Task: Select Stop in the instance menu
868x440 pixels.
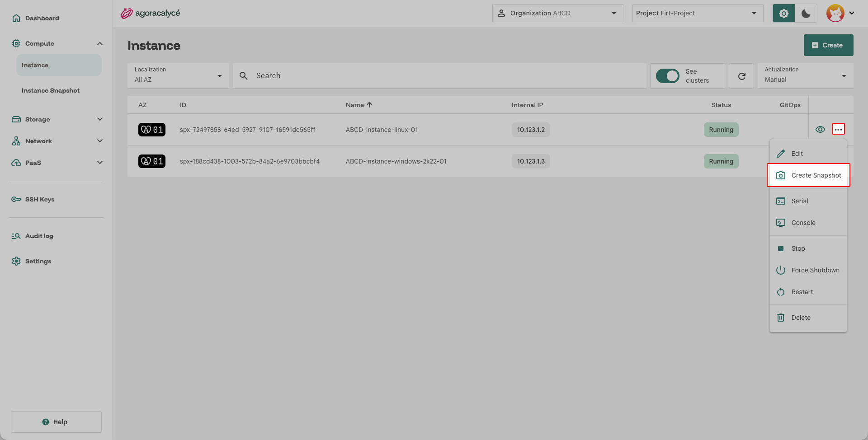Action: 808,248
